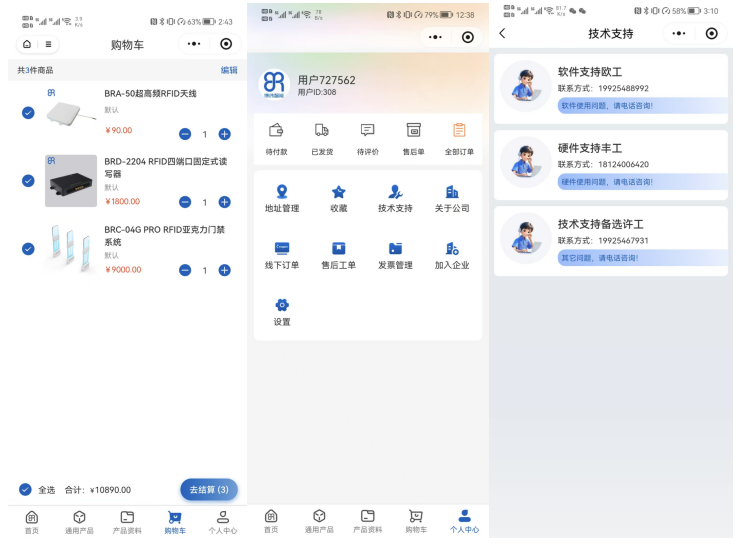Screen dimensions: 742x558
Task: Open BRC-04G PRO gate product thumbnail
Action: pos(71,249)
